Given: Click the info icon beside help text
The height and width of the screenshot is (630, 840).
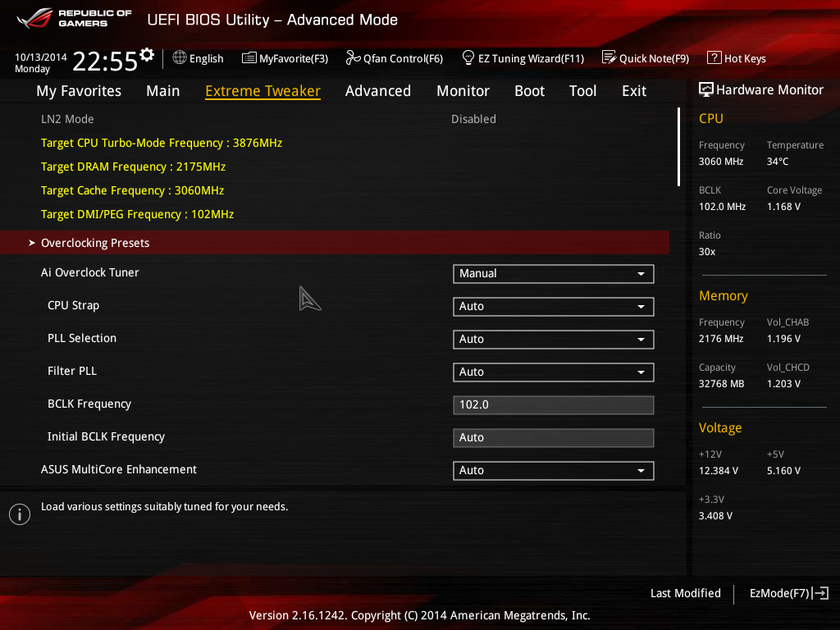Looking at the screenshot, I should pyautogui.click(x=20, y=514).
